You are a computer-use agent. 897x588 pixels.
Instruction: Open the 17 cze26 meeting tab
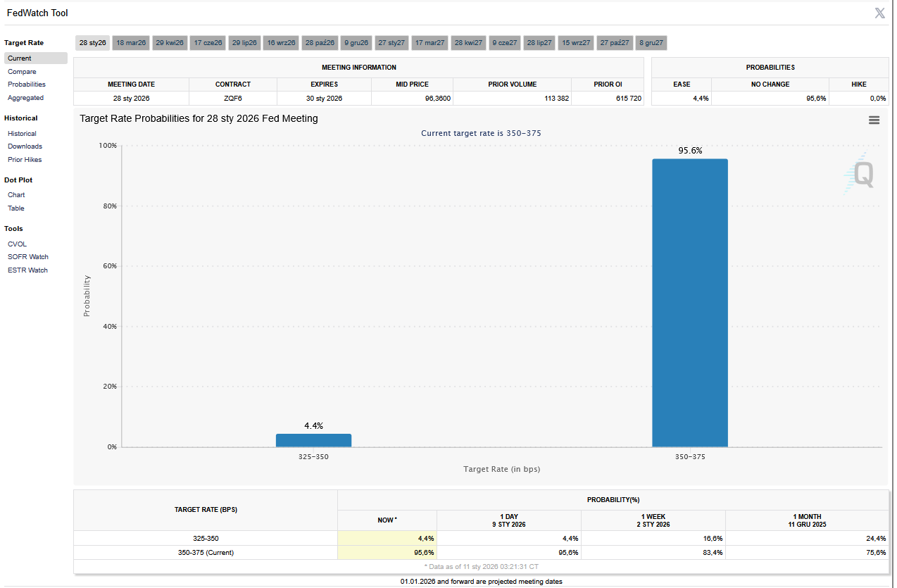pyautogui.click(x=208, y=43)
